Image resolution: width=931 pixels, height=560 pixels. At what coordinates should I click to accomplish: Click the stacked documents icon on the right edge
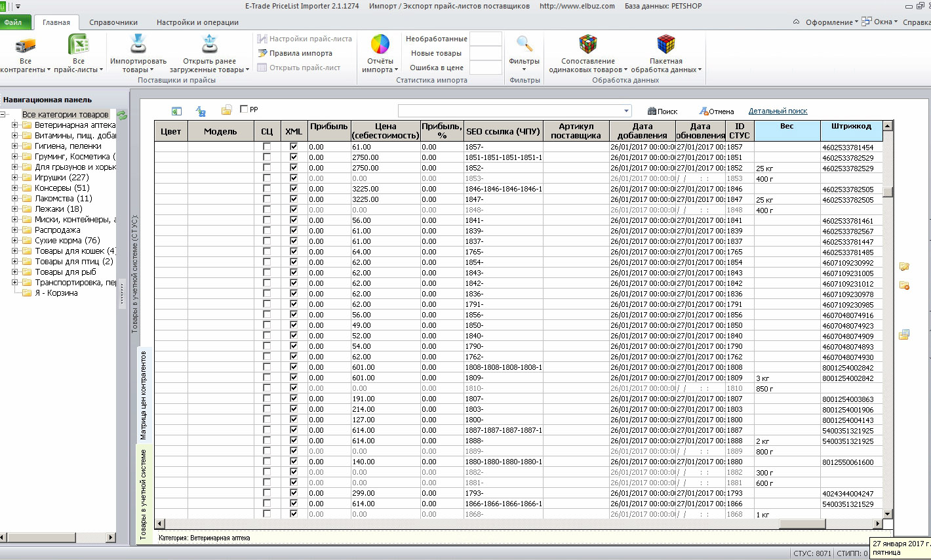click(904, 334)
